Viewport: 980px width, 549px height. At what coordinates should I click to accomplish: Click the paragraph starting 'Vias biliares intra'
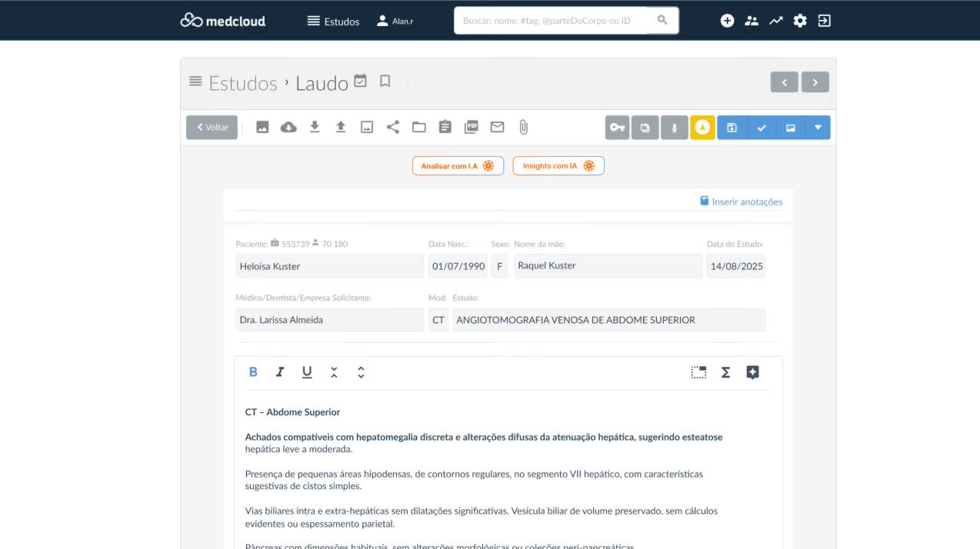click(482, 517)
